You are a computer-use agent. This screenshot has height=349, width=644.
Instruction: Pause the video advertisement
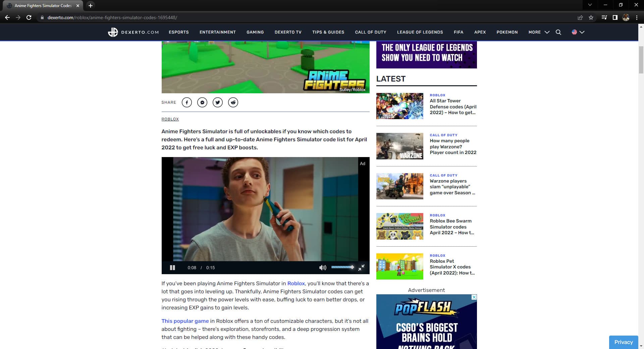[172, 267]
